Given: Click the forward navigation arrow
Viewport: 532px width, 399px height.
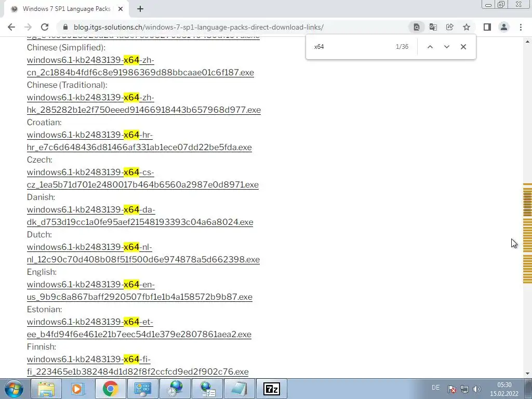Looking at the screenshot, I should pos(28,27).
